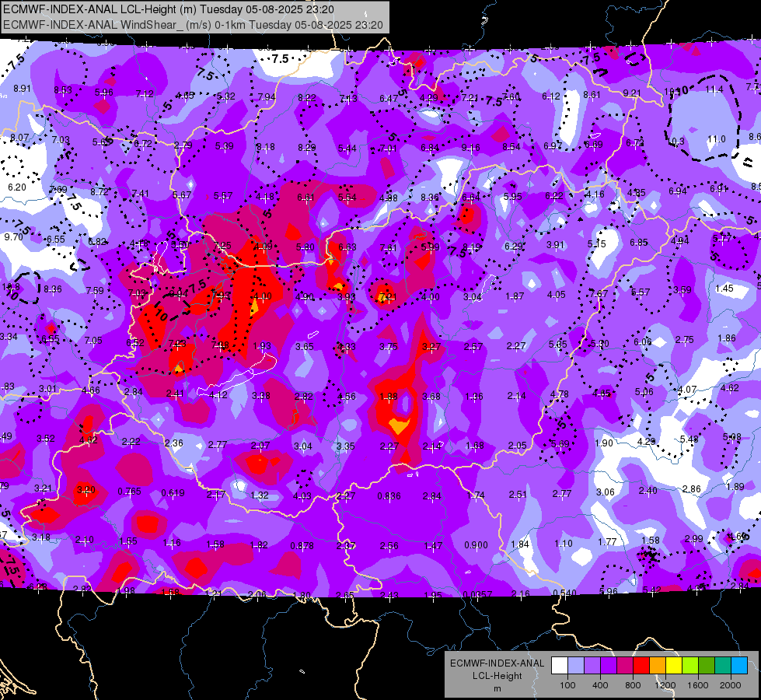Click the legend tick label '1200'
This screenshot has height=700, width=761.
pos(665,685)
